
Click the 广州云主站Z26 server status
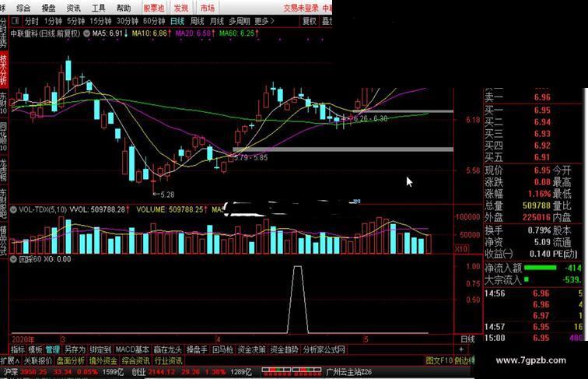pyautogui.click(x=349, y=372)
